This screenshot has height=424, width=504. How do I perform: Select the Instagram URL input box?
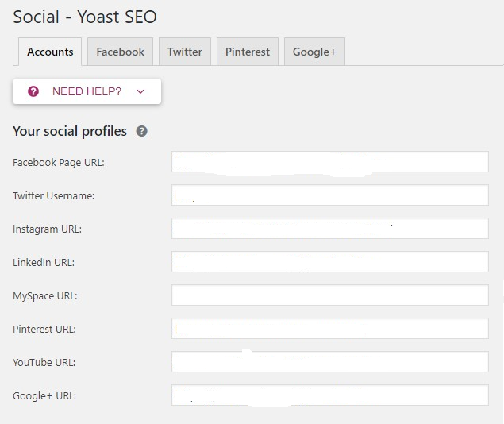(x=330, y=229)
